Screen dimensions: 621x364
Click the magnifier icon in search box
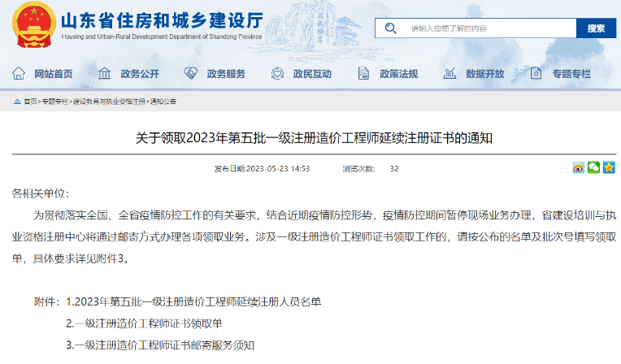[391, 28]
